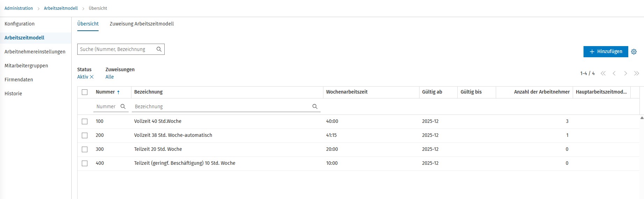
Task: Click the Wochenarbeitszeit value 40:00
Action: click(x=332, y=121)
